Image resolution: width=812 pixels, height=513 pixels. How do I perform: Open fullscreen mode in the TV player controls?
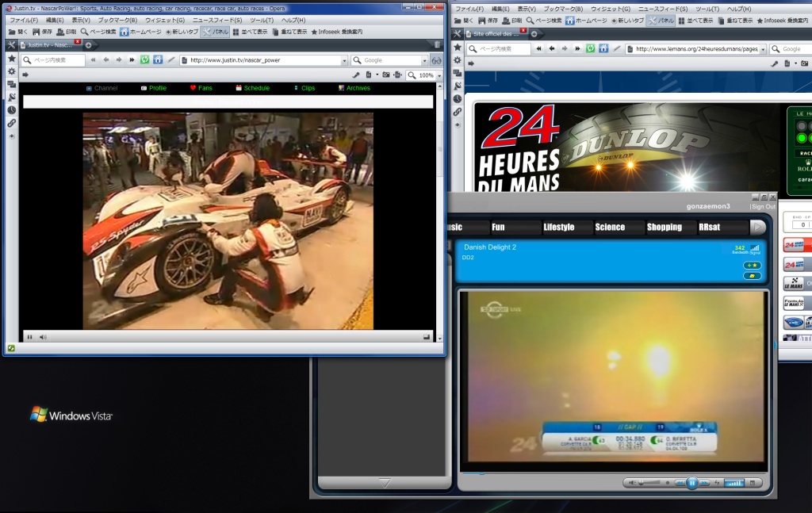(753, 483)
